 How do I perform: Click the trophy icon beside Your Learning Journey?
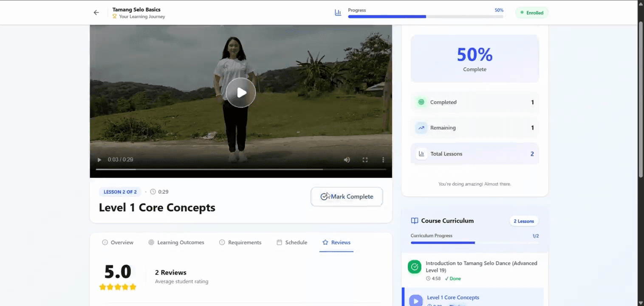point(115,17)
